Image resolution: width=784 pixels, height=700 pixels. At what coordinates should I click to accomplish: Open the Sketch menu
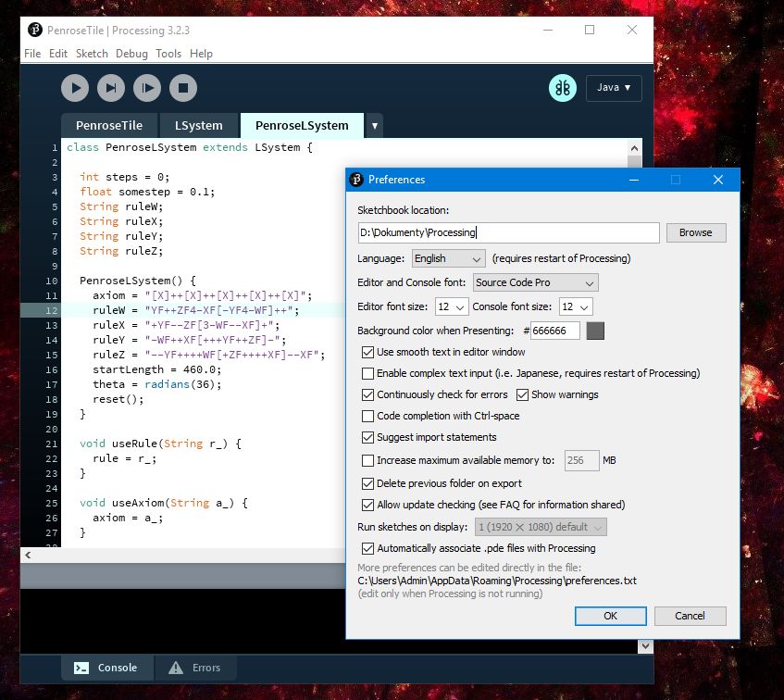[x=92, y=54]
